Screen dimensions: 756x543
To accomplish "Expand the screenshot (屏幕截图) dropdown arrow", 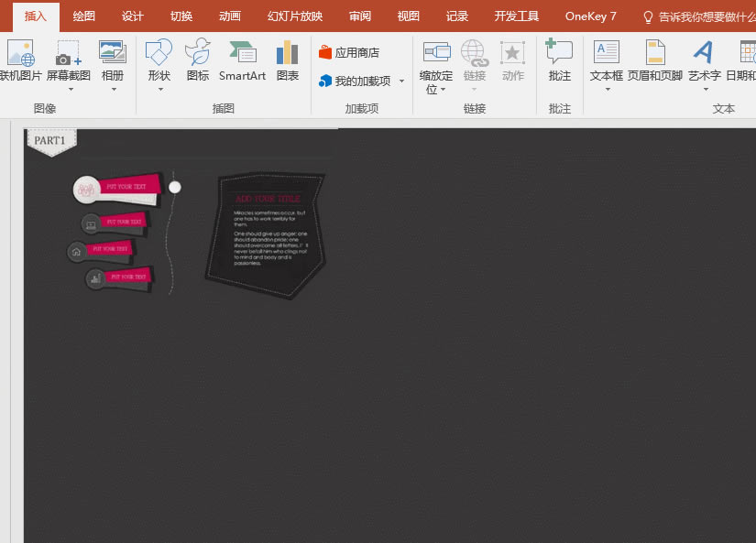I will [71, 90].
